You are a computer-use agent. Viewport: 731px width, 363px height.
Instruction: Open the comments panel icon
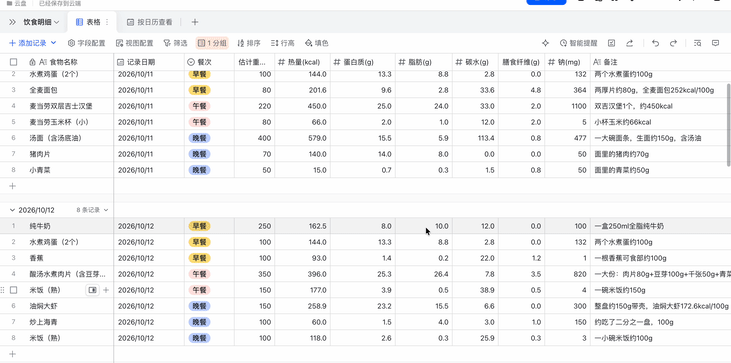pos(716,43)
